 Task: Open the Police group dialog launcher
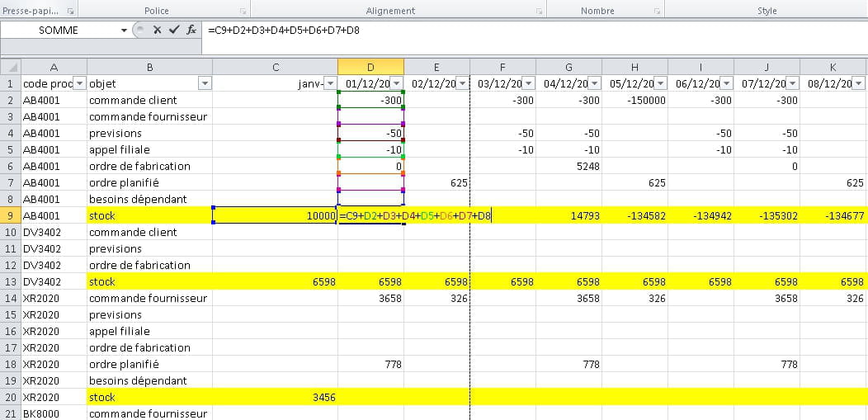pyautogui.click(x=243, y=11)
